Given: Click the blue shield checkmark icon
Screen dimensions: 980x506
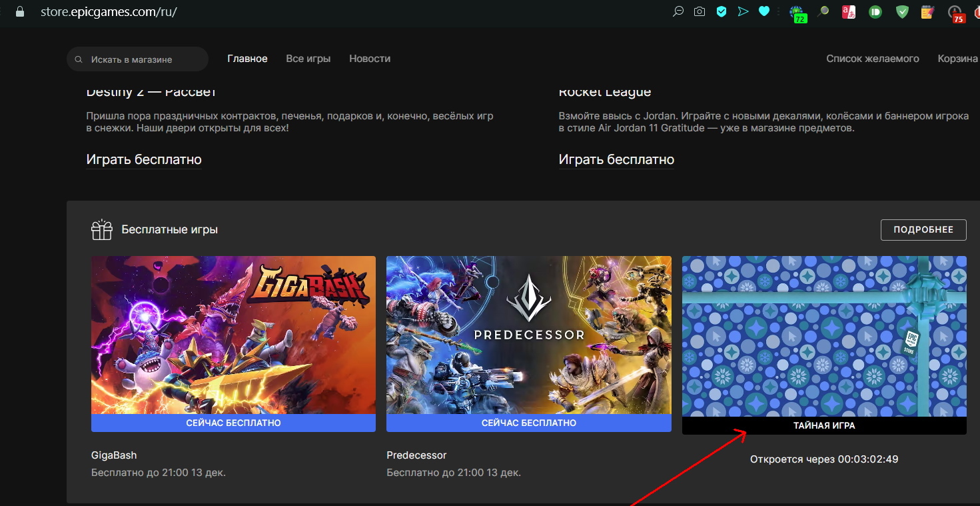Looking at the screenshot, I should 721,11.
